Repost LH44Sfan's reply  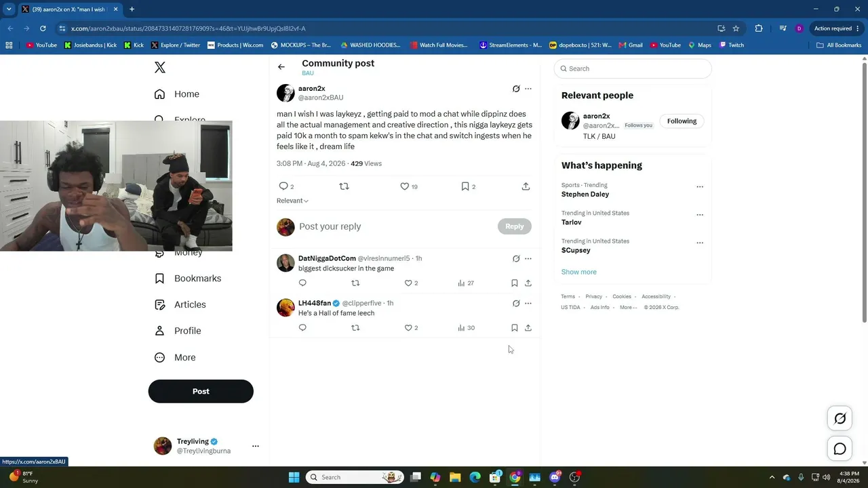click(x=355, y=328)
